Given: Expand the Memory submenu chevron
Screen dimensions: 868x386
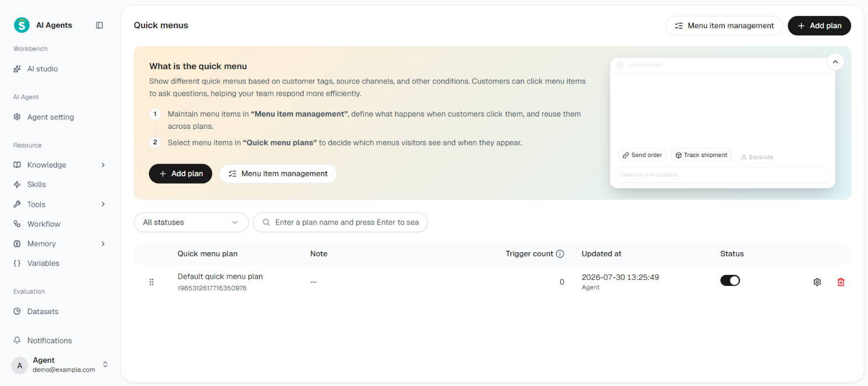Looking at the screenshot, I should pos(103,244).
